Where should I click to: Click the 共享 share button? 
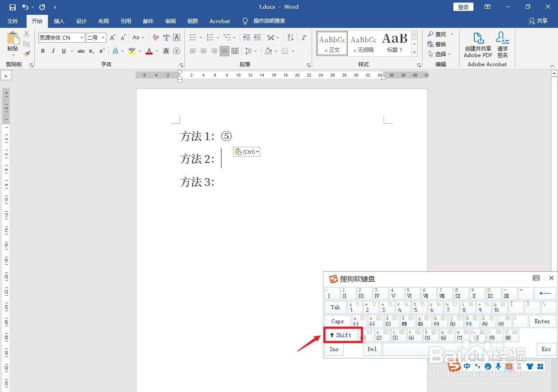point(538,21)
